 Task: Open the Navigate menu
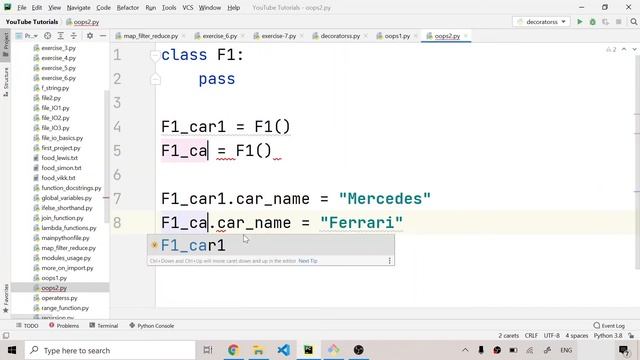coord(78,7)
